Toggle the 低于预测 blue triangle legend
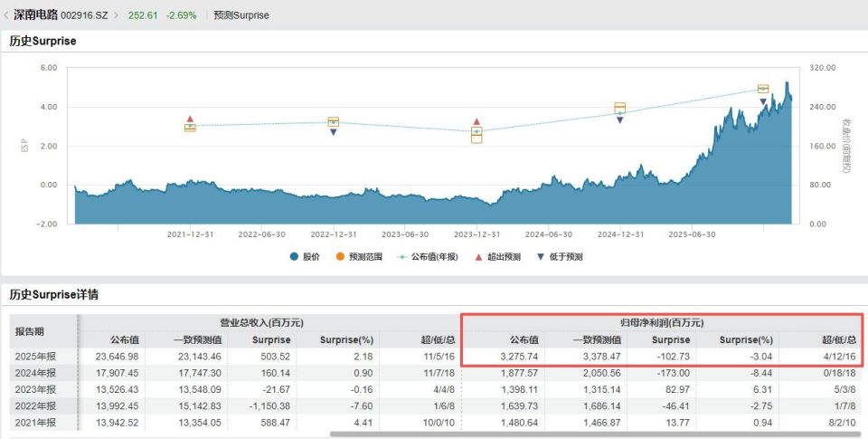 pyautogui.click(x=560, y=257)
